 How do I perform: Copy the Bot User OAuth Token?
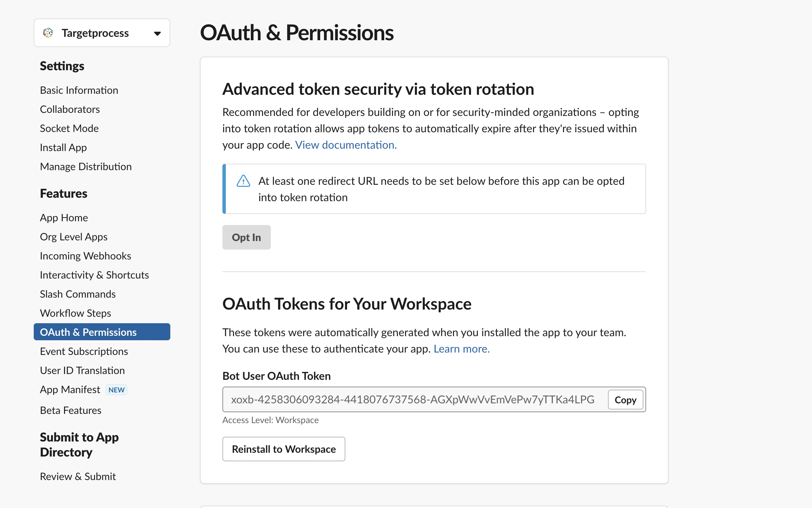click(x=625, y=400)
